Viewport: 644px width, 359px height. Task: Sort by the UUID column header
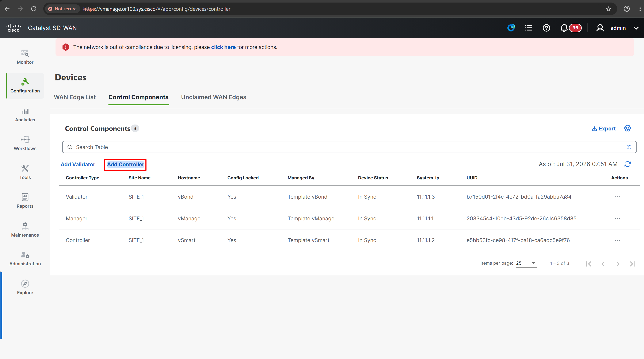(x=472, y=178)
